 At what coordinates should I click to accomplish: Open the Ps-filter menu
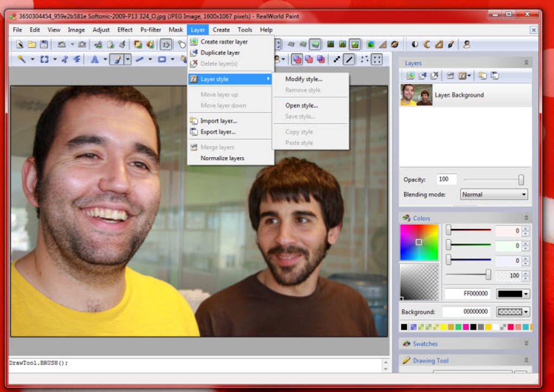tap(150, 30)
